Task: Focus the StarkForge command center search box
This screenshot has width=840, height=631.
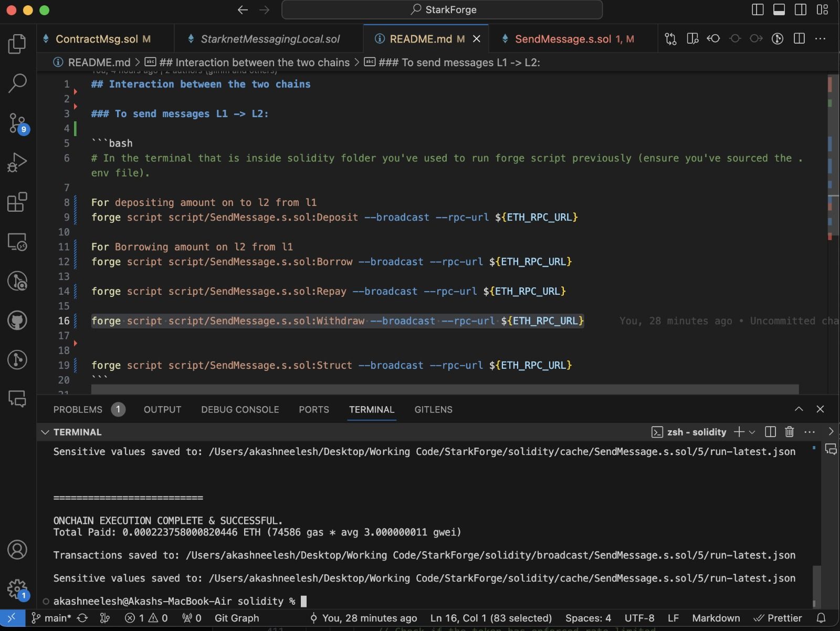Action: pos(442,9)
